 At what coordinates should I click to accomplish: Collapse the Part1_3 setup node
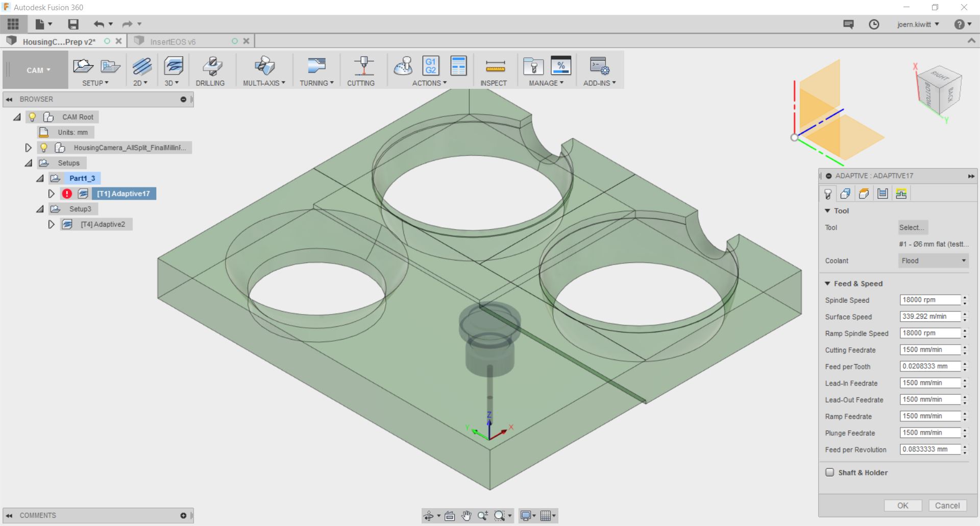click(40, 178)
